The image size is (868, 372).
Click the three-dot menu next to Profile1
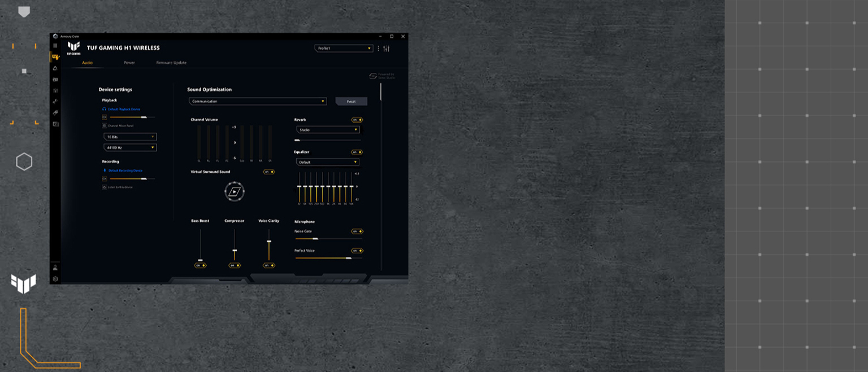(378, 49)
